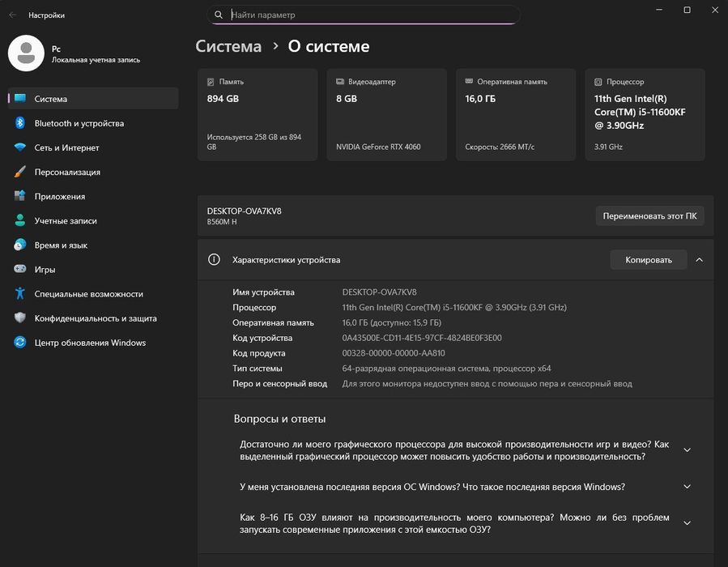The height and width of the screenshot is (567, 728).
Task: Click the processor value in device specs
Action: click(x=454, y=308)
